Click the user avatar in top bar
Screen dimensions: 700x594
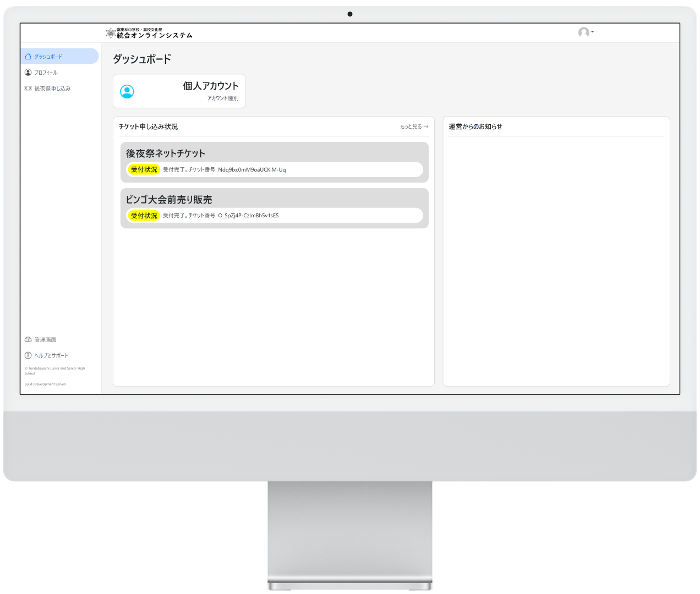pos(583,32)
